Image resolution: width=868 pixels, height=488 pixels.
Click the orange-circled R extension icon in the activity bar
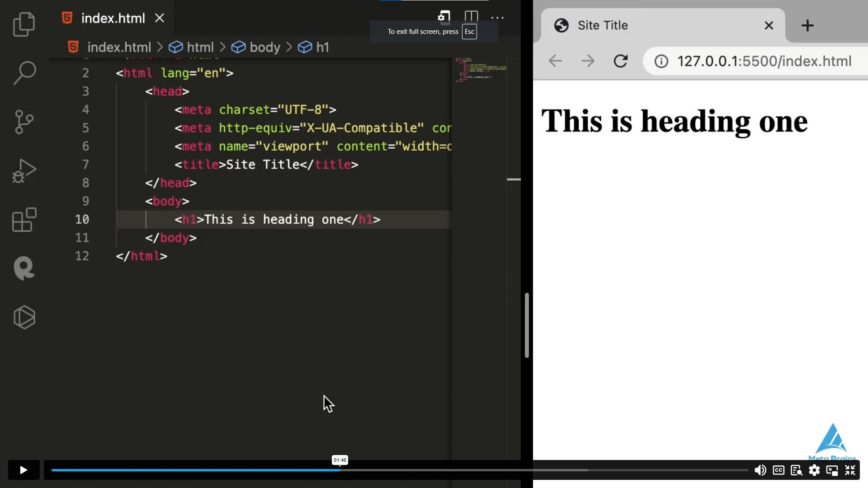click(x=24, y=268)
